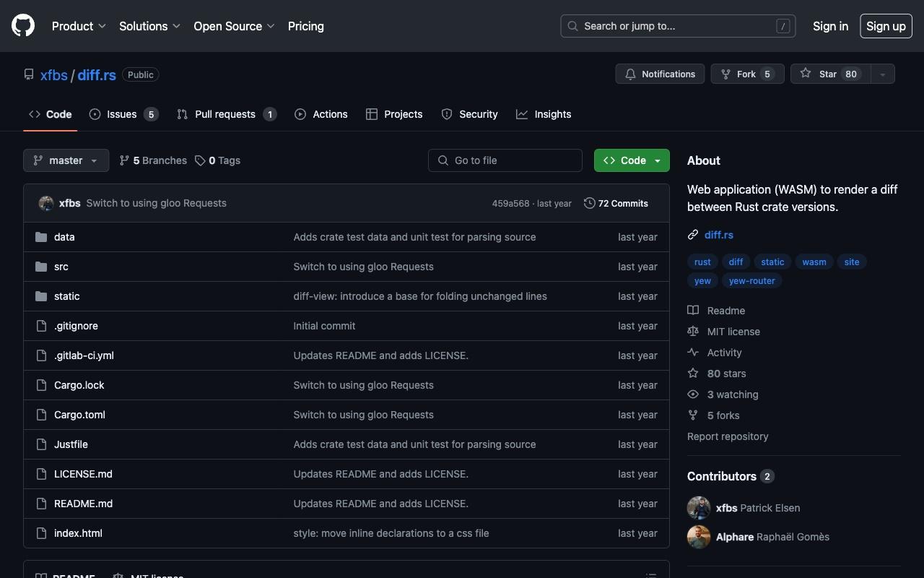Click the magnifier icon in the search bar

tap(572, 26)
